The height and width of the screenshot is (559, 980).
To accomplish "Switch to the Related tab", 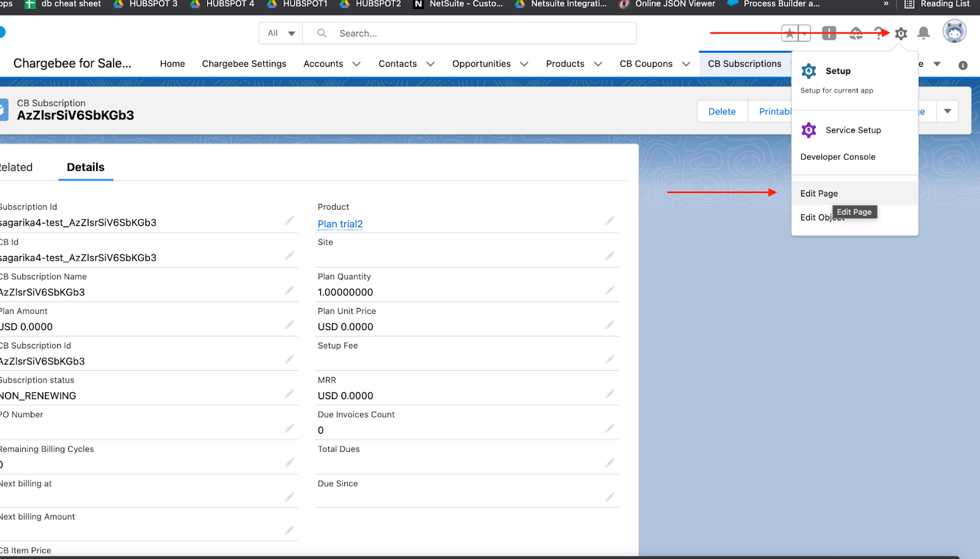I will click(x=16, y=168).
